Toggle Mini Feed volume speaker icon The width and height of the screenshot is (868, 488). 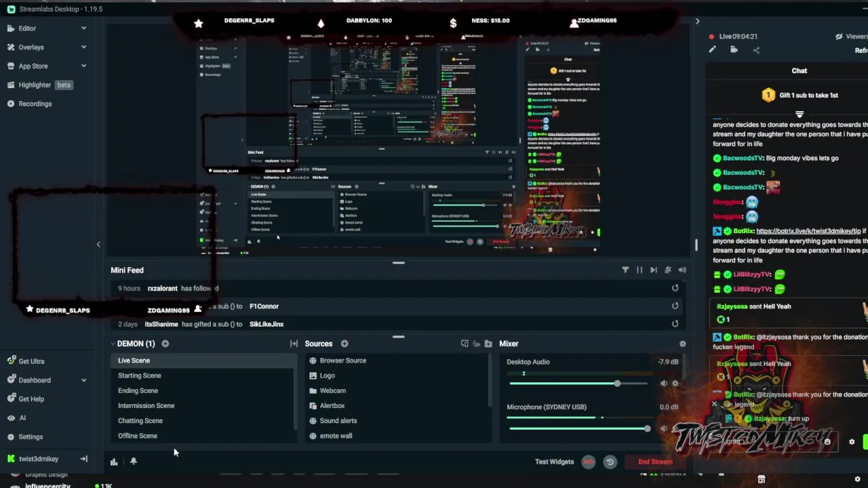point(682,270)
